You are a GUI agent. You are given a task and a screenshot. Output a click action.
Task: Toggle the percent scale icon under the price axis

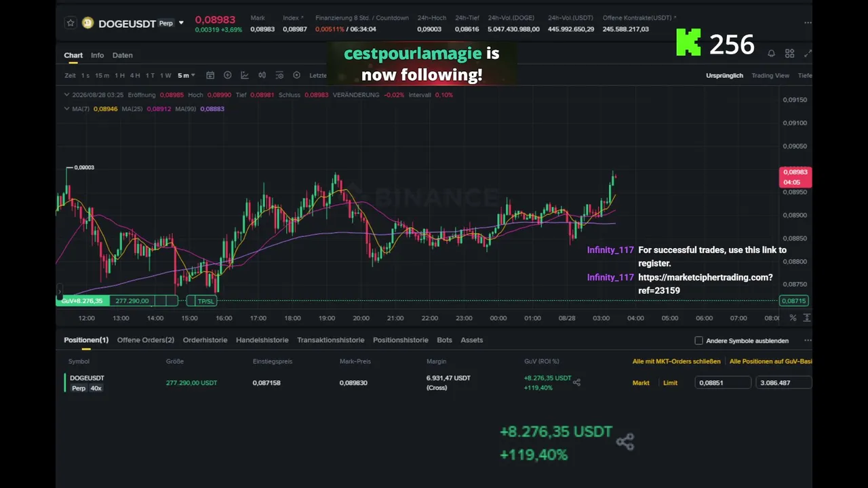click(793, 317)
